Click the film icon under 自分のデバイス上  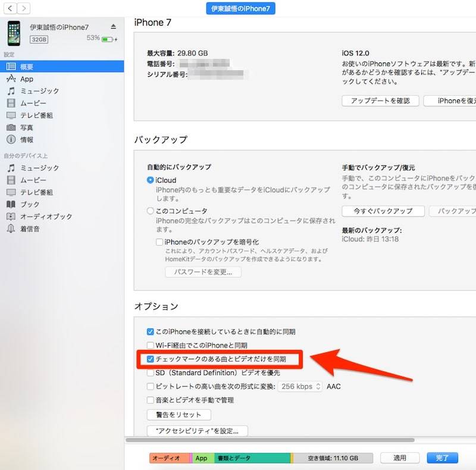(11, 180)
